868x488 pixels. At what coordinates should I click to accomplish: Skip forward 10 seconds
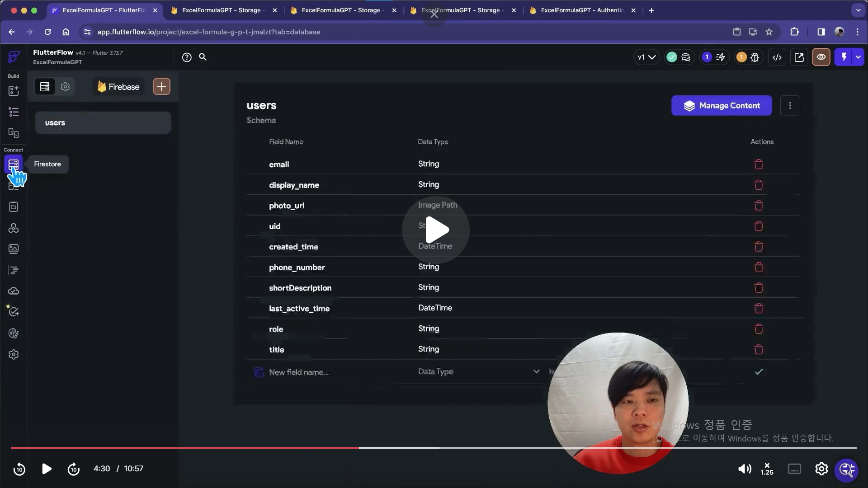pos(74,469)
